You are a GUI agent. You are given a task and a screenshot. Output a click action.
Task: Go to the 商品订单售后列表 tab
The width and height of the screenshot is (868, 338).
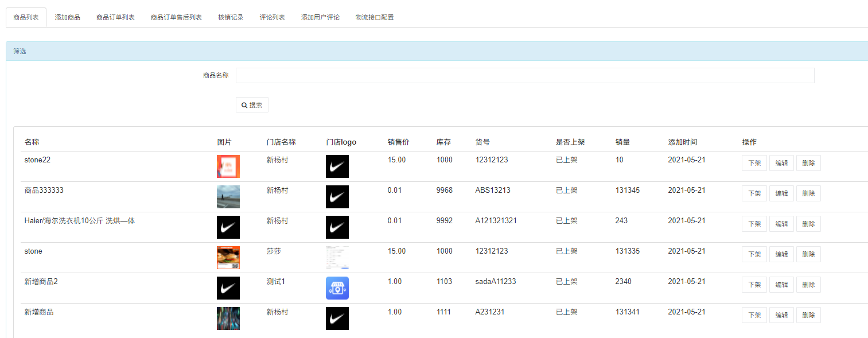(176, 17)
